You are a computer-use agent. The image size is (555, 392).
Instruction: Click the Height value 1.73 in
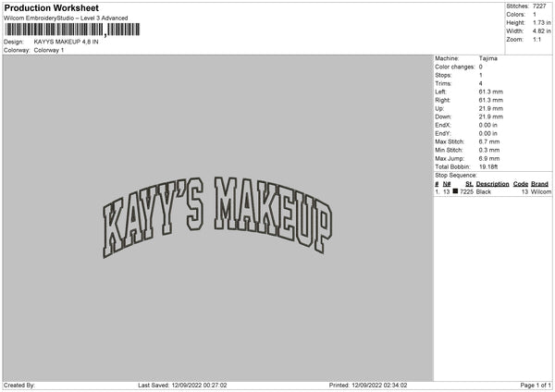click(x=542, y=22)
